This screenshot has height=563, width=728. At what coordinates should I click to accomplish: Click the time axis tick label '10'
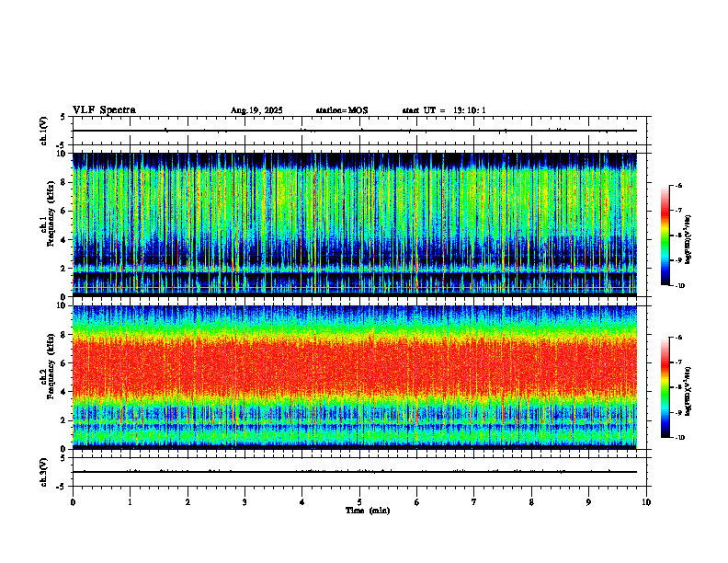point(646,502)
